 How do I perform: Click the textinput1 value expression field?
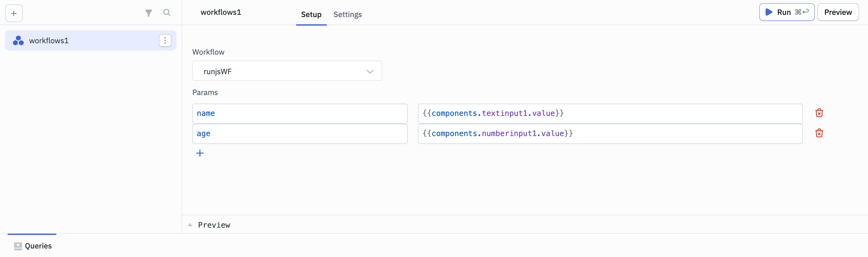pos(610,113)
